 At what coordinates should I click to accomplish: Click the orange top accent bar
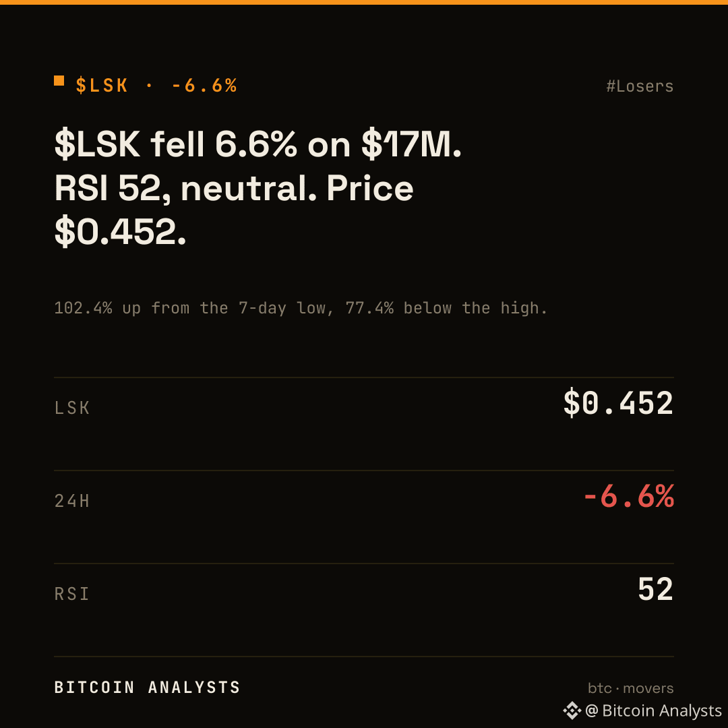point(364,2)
